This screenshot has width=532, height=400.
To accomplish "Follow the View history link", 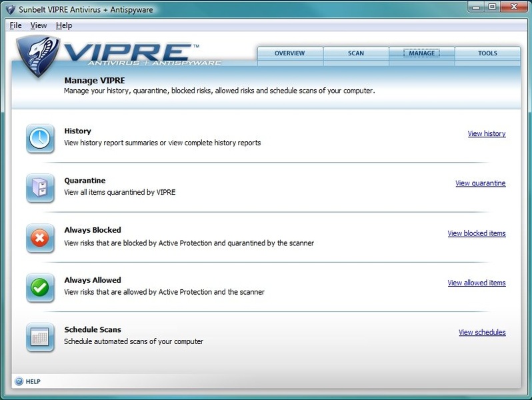I will (486, 134).
